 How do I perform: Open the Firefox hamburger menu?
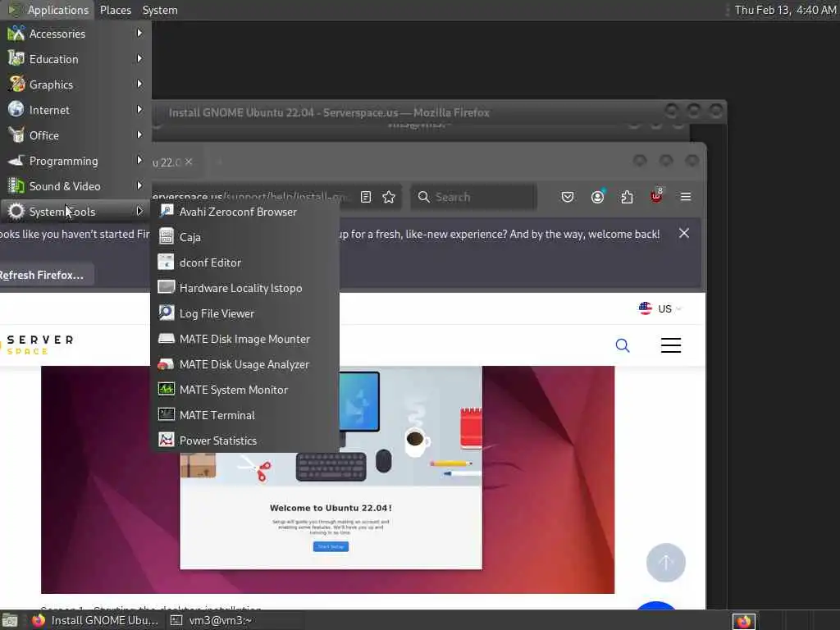[686, 197]
